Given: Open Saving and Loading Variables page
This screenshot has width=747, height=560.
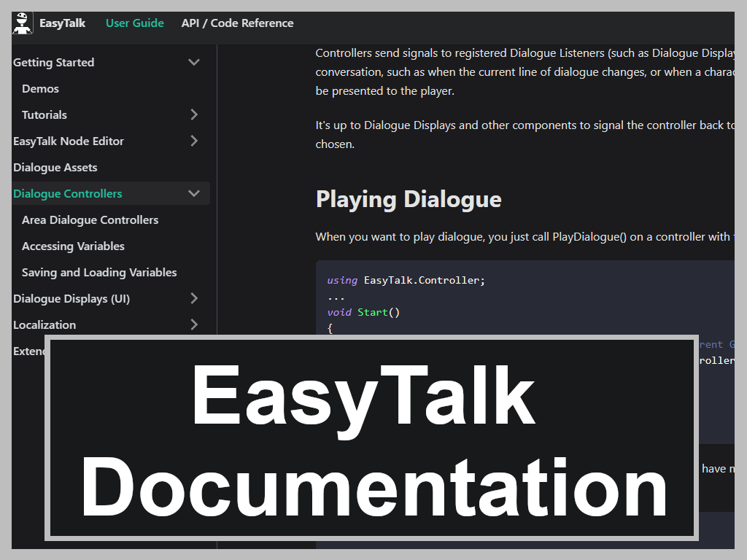Looking at the screenshot, I should (x=100, y=273).
